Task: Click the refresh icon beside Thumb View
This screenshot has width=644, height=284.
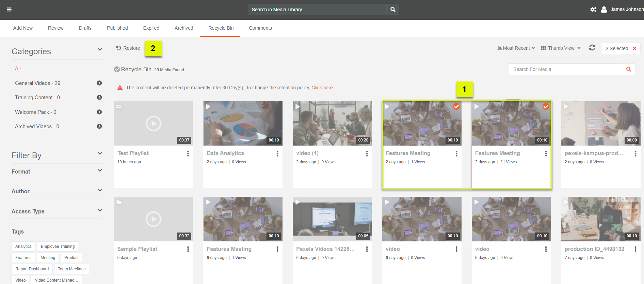Action: point(592,48)
